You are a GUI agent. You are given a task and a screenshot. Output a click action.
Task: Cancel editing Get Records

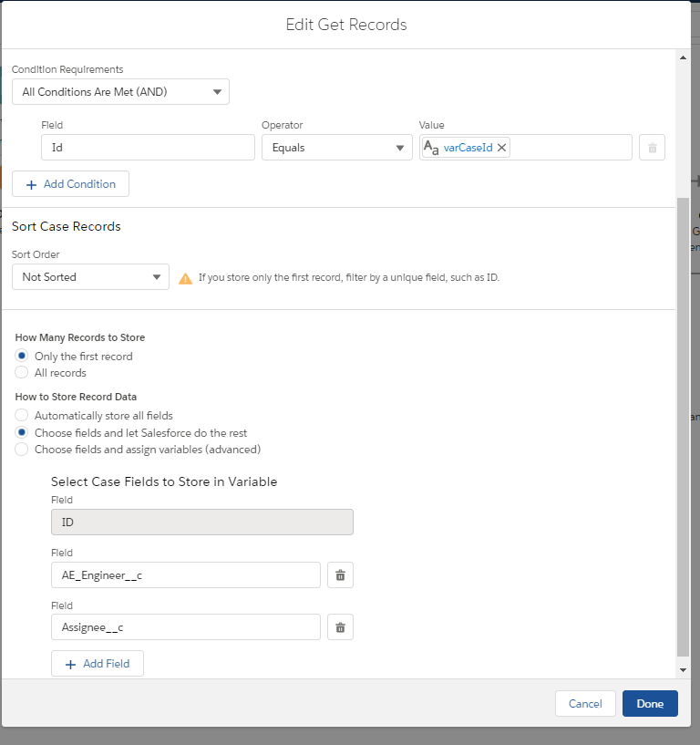point(584,704)
